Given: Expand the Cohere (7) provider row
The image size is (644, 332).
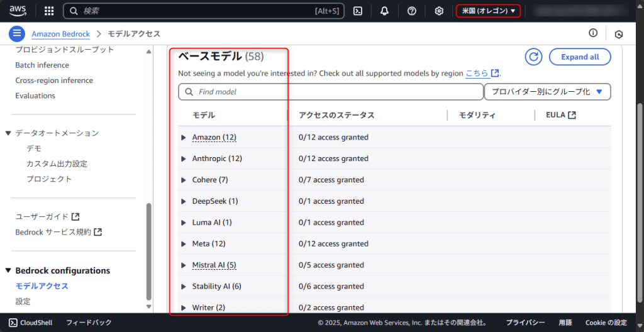Looking at the screenshot, I should tap(184, 180).
